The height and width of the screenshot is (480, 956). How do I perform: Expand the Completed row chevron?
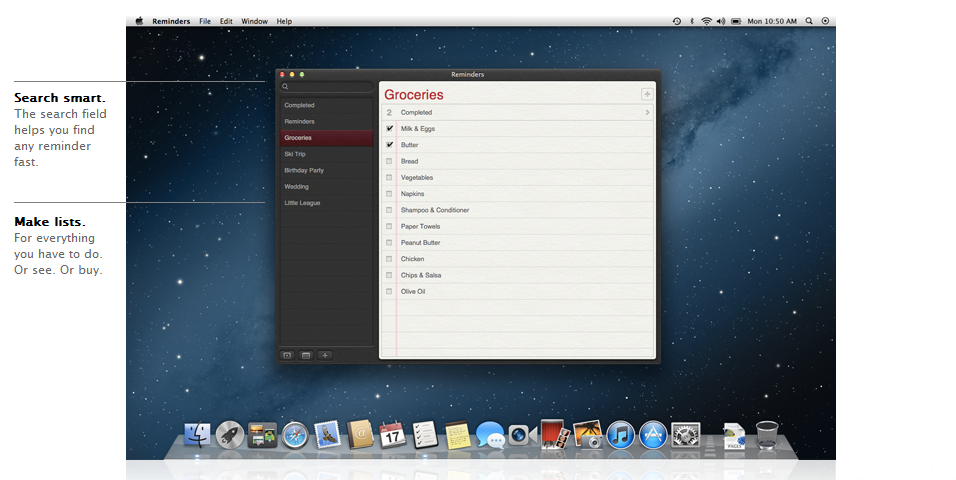[647, 112]
